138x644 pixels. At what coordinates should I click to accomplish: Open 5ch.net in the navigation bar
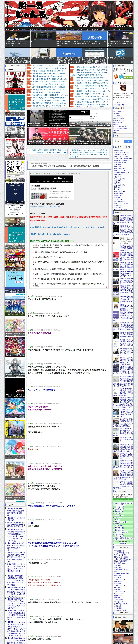(x=112, y=30)
